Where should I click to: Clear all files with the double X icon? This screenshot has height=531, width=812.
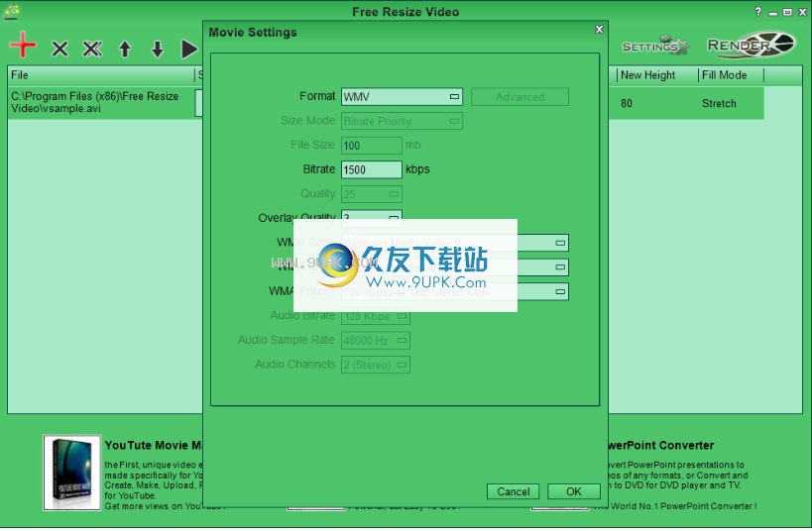[x=92, y=50]
